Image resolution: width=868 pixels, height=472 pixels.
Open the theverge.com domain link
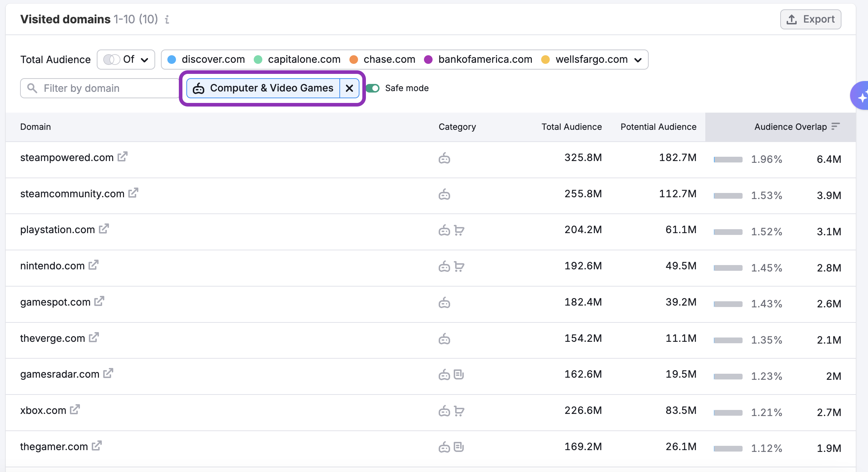(52, 338)
